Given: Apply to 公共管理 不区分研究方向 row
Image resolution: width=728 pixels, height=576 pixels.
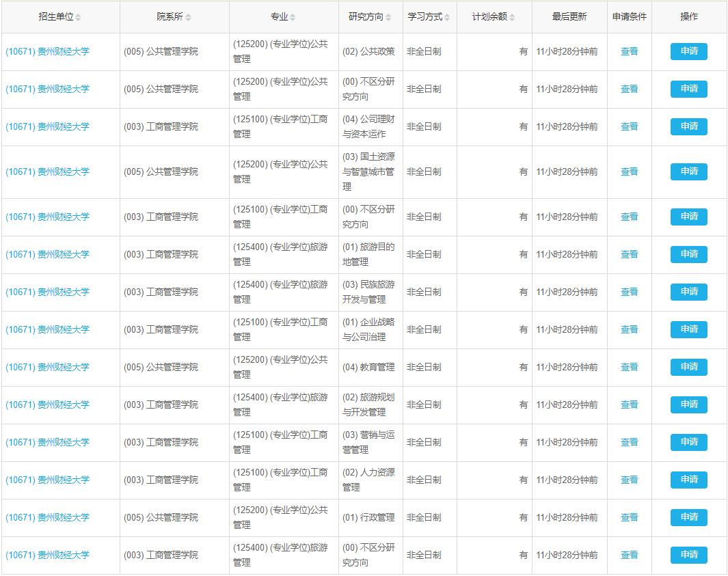Looking at the screenshot, I should point(688,89).
